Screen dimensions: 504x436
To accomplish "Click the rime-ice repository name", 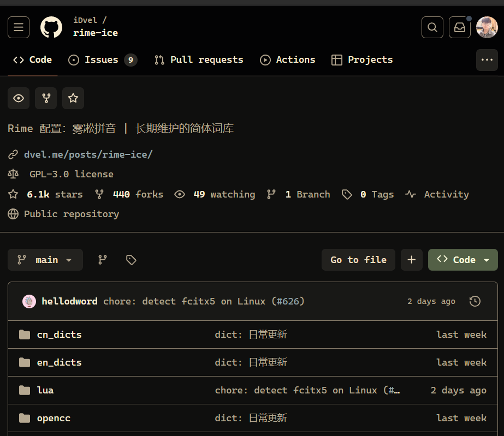I will tap(96, 33).
